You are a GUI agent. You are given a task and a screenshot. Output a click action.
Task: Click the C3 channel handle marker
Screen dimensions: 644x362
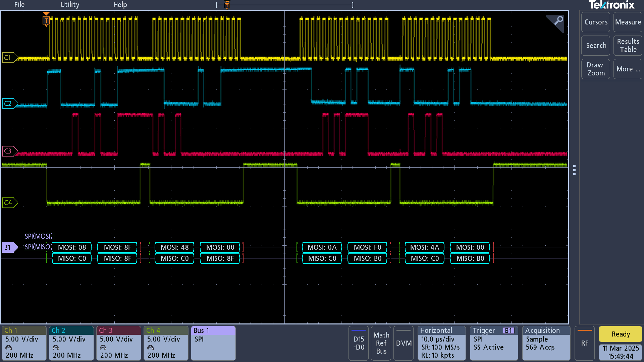(x=9, y=151)
